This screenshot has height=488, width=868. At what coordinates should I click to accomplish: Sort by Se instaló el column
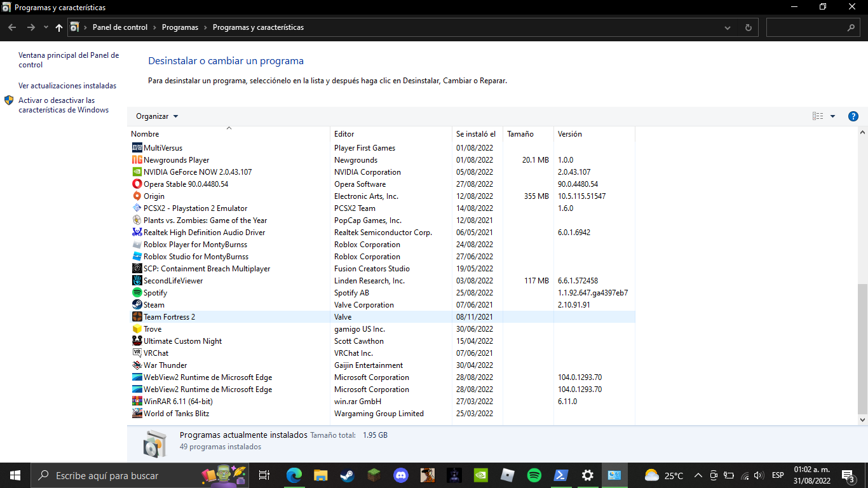coord(478,134)
